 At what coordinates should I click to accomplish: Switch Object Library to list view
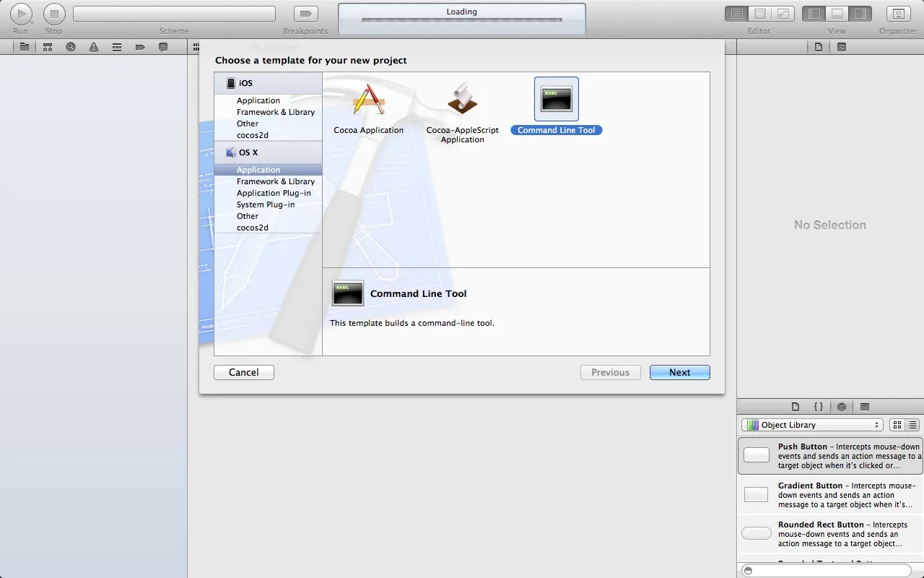tap(912, 425)
